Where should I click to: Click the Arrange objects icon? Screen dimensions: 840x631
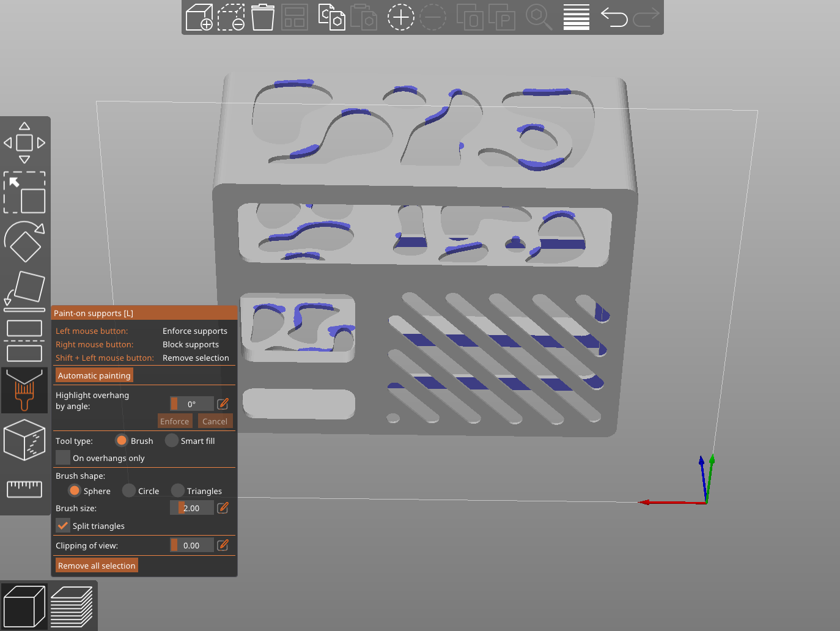pyautogui.click(x=295, y=17)
